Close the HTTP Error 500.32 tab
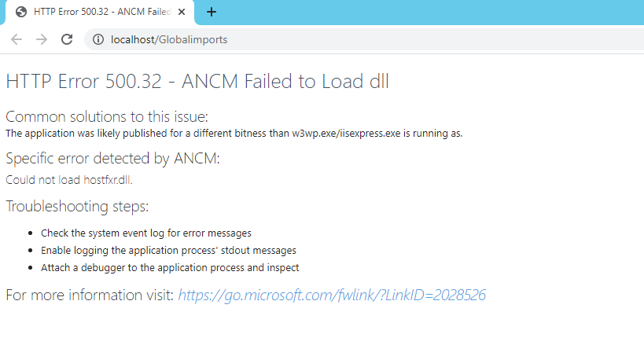The height and width of the screenshot is (345, 644). (x=182, y=12)
